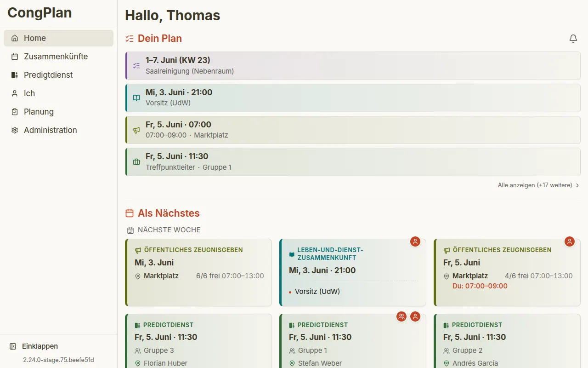The image size is (588, 368).
Task: Open the Fr, 5. Juni 11:30 Treffpunktleiter entry
Action: (x=353, y=162)
